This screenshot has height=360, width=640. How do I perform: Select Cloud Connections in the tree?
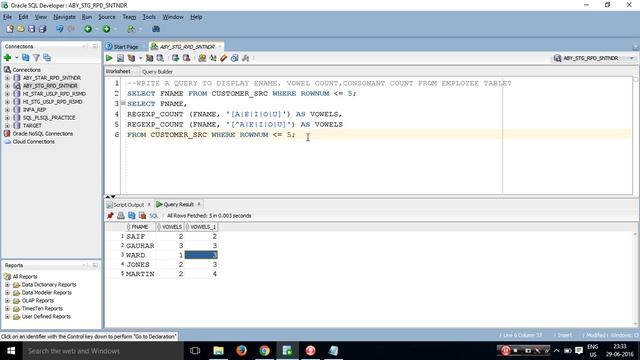33,142
